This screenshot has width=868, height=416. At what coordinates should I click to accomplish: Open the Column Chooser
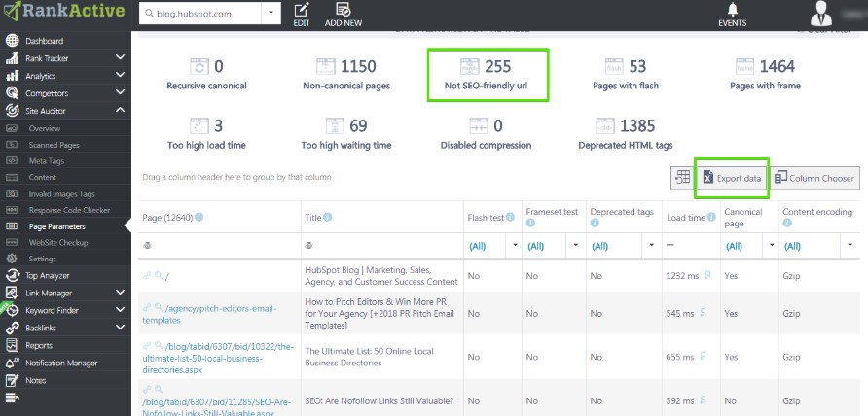coord(815,178)
